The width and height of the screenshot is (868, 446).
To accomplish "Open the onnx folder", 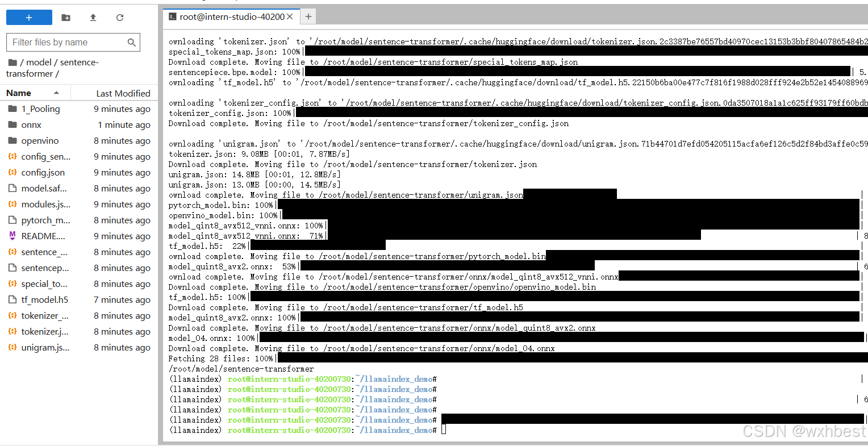I will (x=32, y=124).
